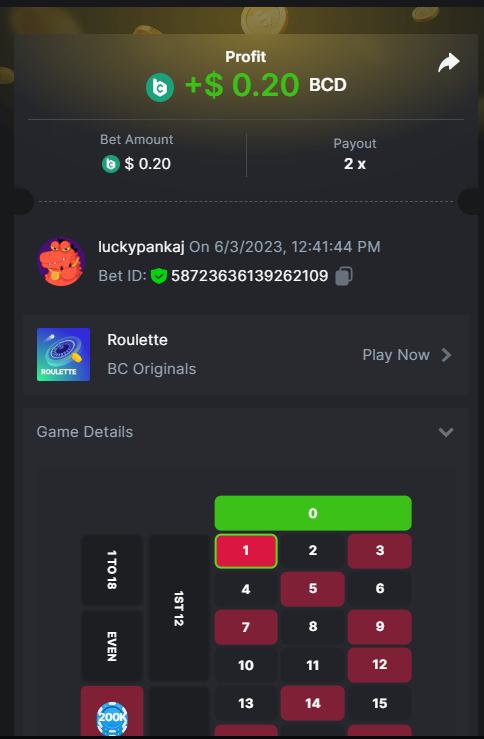
Task: Select the highlighted red number 1
Action: click(246, 550)
